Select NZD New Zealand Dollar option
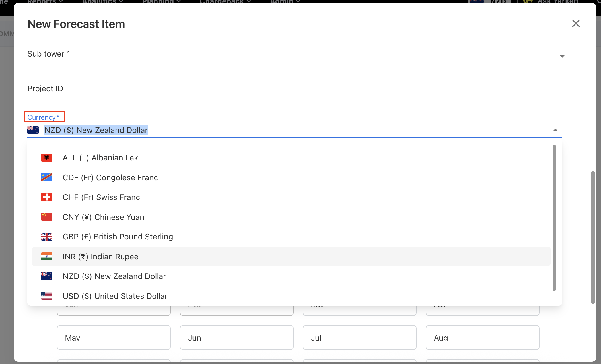The height and width of the screenshot is (364, 601). point(114,276)
